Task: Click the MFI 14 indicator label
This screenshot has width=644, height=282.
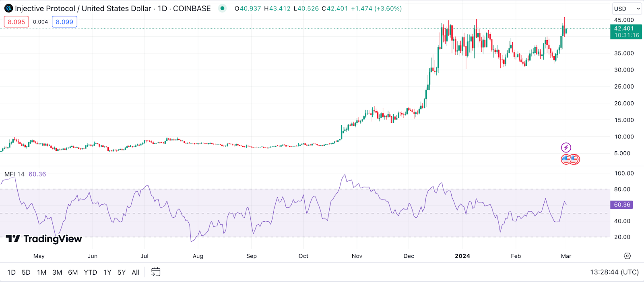Action: pyautogui.click(x=14, y=174)
